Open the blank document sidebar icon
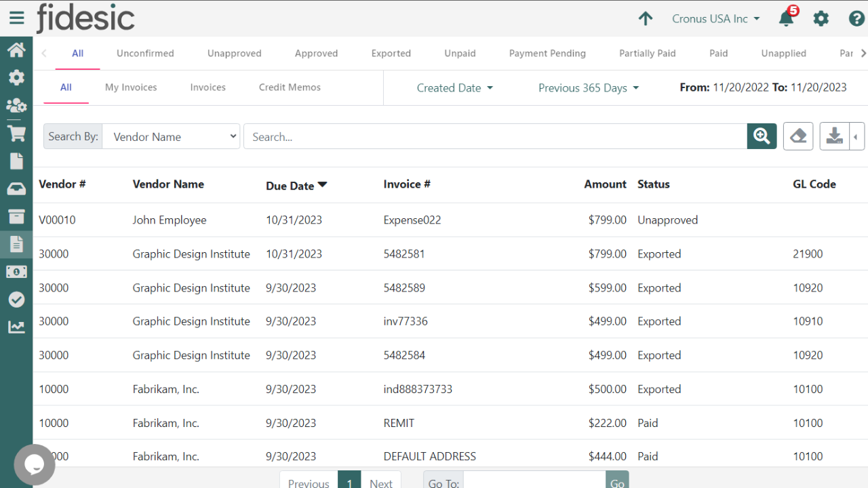868x488 pixels. (x=16, y=161)
